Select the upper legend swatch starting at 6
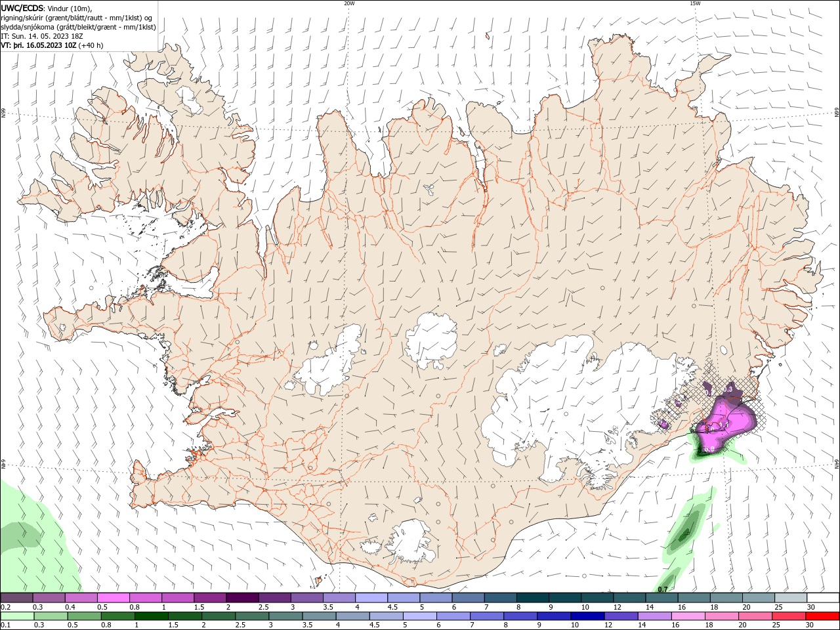Image resolution: width=840 pixels, height=630 pixels. pos(468,598)
